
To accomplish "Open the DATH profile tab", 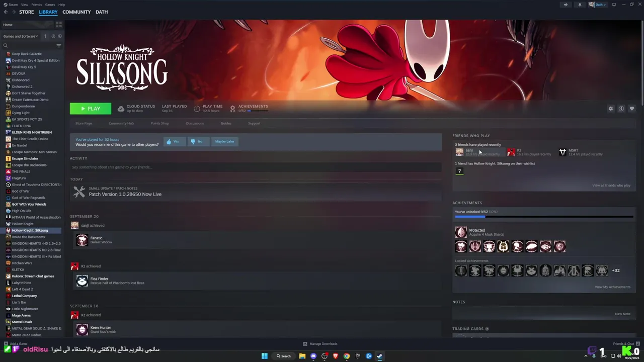I will tap(102, 12).
